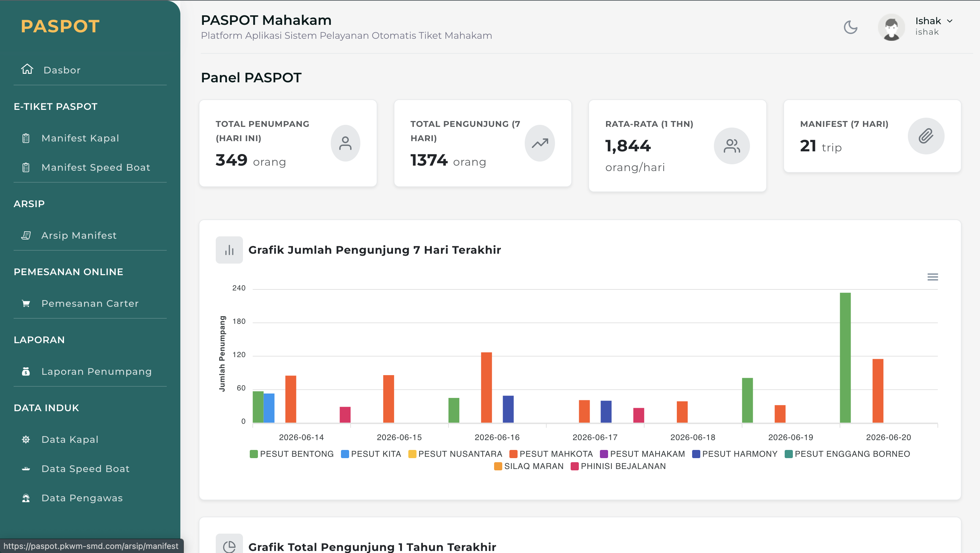Toggle dark mode with the moon icon
This screenshot has width=980, height=553.
point(850,28)
